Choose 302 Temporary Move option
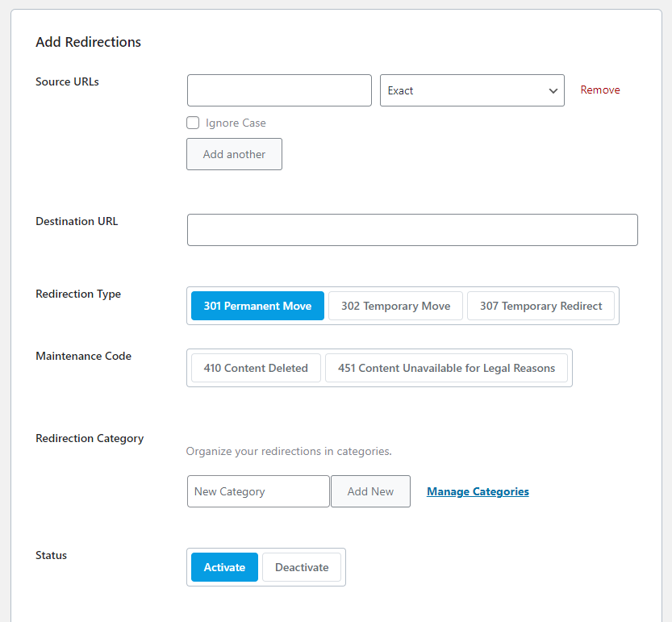672x622 pixels. (395, 306)
